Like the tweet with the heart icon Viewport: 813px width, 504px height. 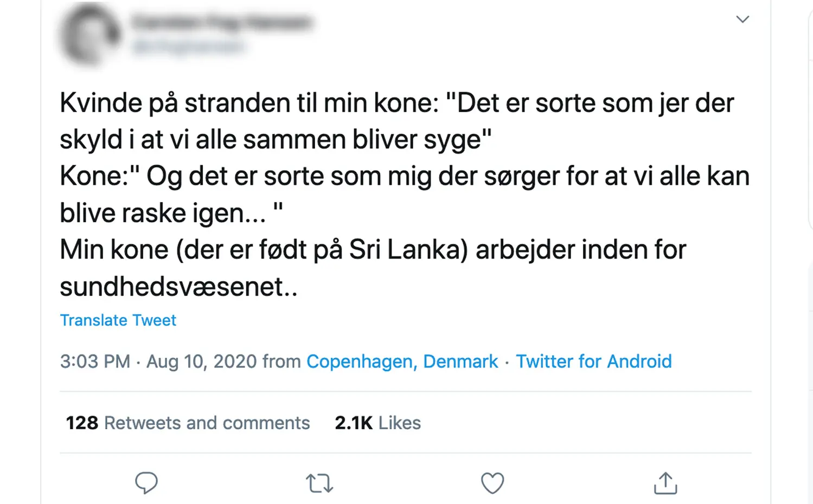tap(492, 483)
